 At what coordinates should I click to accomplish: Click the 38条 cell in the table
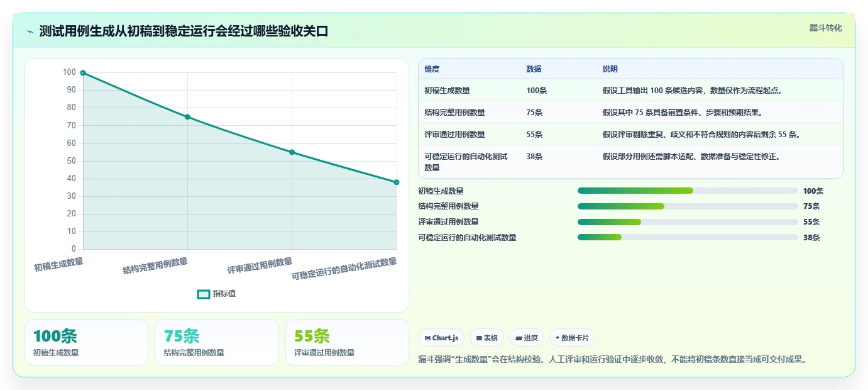(x=534, y=157)
